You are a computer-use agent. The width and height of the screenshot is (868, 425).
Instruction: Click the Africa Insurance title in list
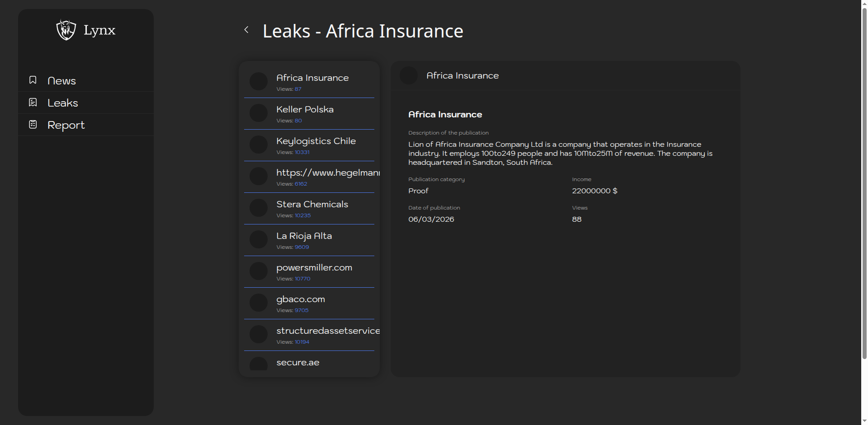coord(312,78)
